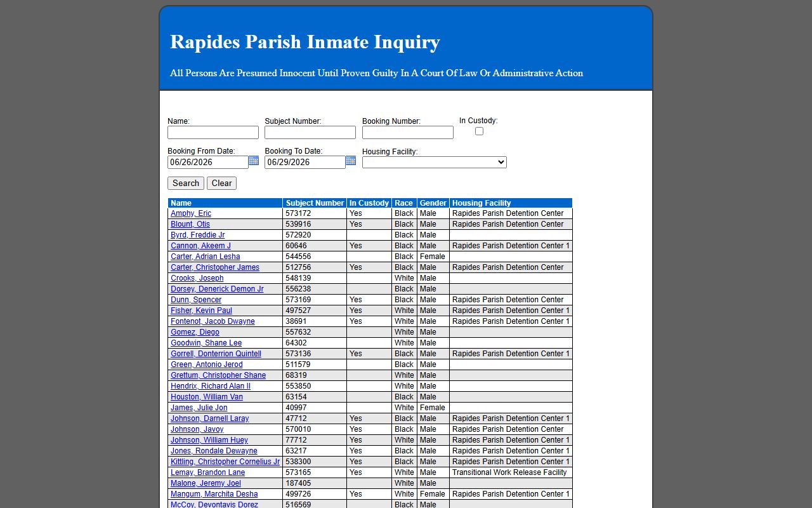Select subject number 573172
This screenshot has width=812, height=508.
coord(315,213)
